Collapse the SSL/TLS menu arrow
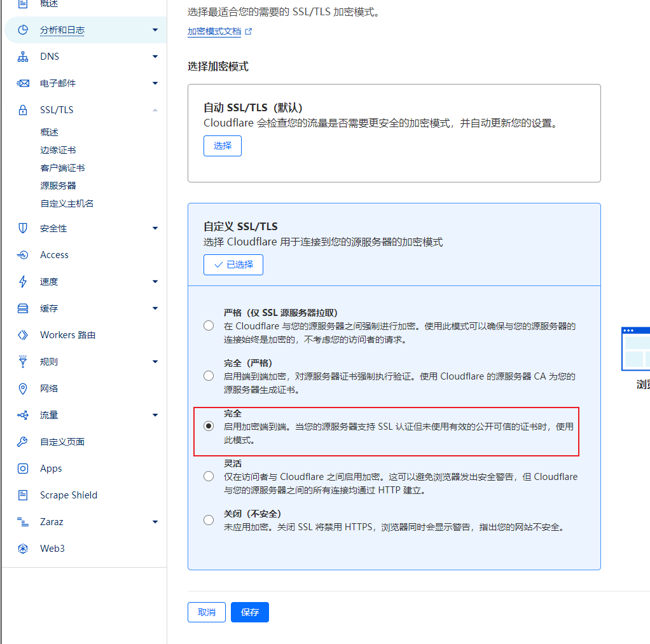The height and width of the screenshot is (644, 650). [155, 110]
